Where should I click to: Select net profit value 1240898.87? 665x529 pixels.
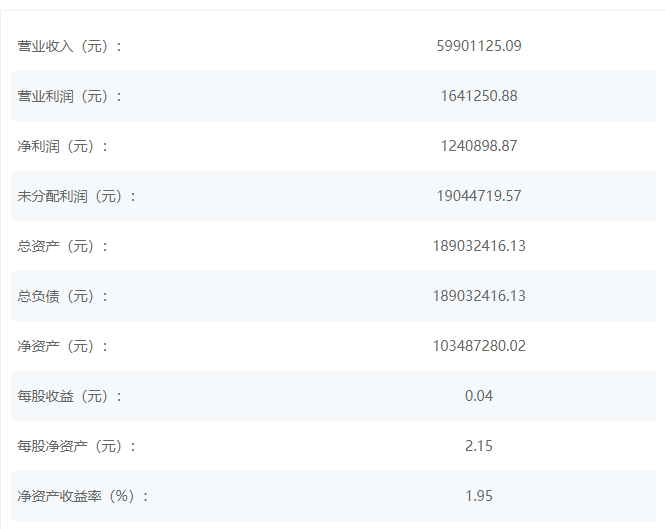tap(479, 146)
